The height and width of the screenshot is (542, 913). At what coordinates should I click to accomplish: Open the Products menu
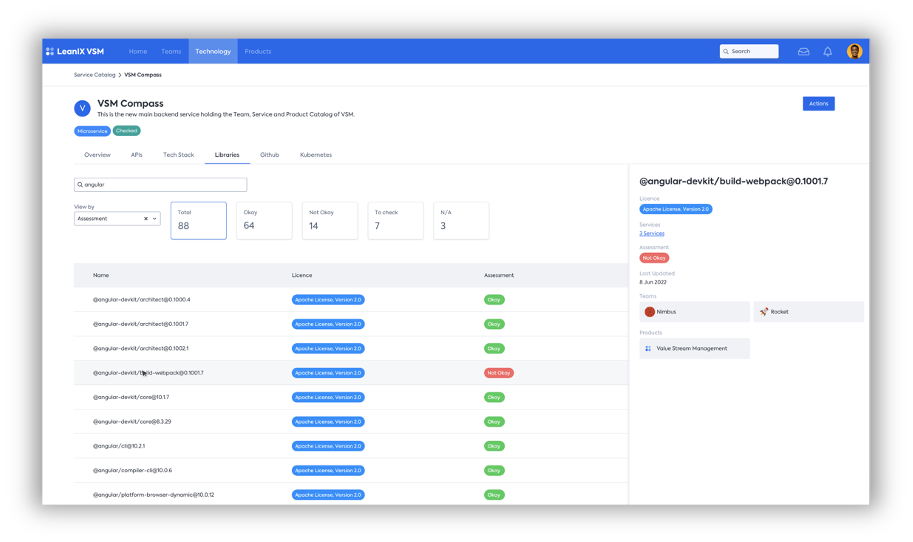click(x=258, y=51)
